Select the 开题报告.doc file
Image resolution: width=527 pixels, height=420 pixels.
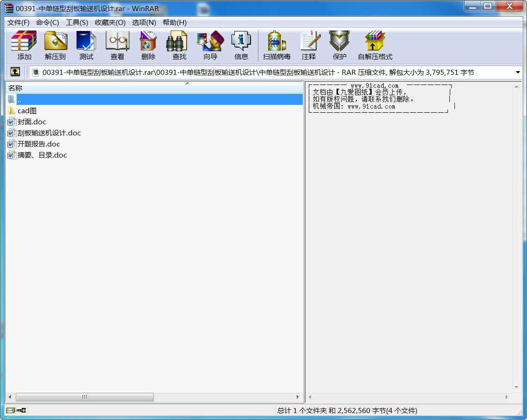39,144
